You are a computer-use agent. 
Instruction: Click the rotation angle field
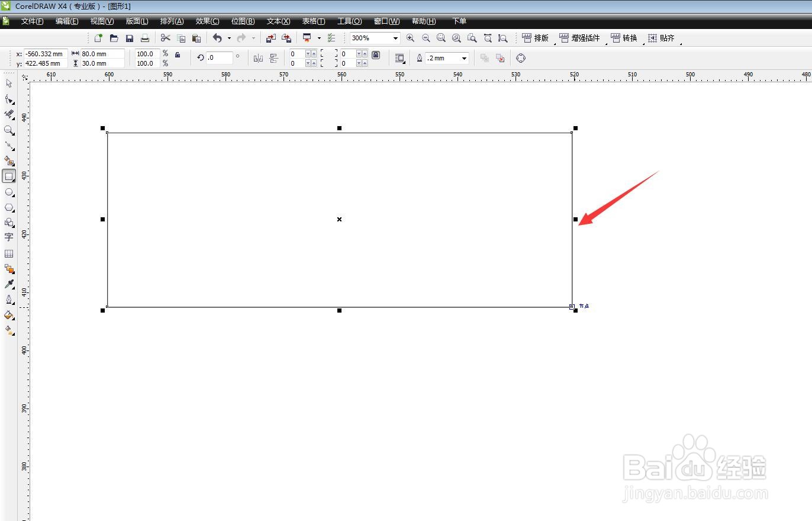pyautogui.click(x=219, y=58)
